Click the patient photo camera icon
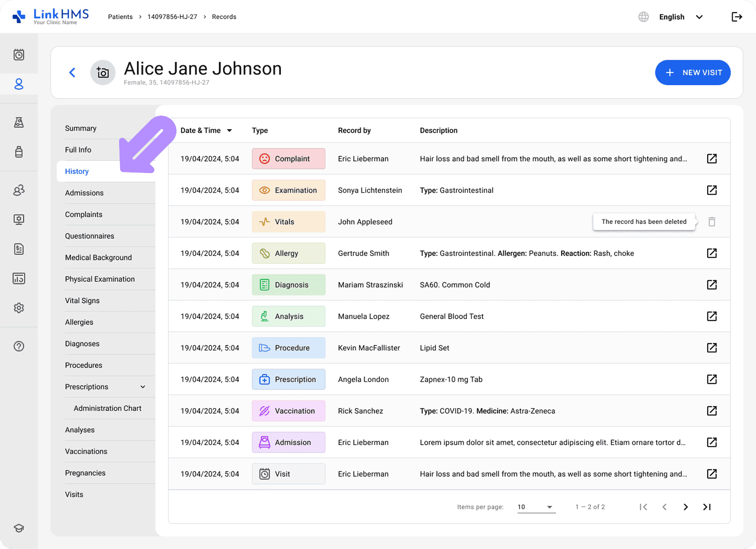 point(103,73)
